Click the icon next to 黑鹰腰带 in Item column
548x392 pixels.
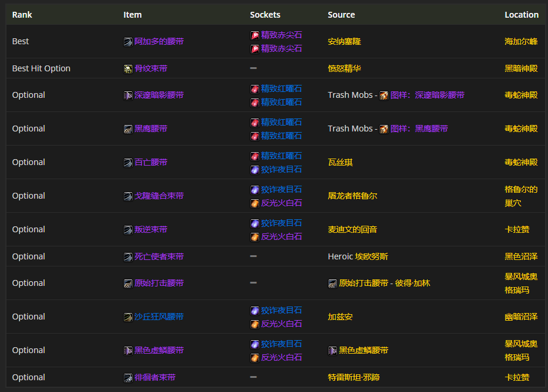[x=128, y=129]
